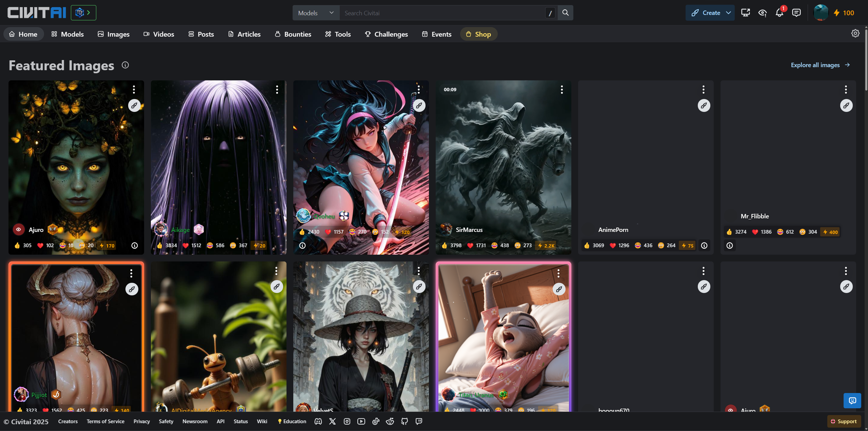Toggle the browsing level eye icon in header
The image size is (868, 431).
[x=762, y=13]
